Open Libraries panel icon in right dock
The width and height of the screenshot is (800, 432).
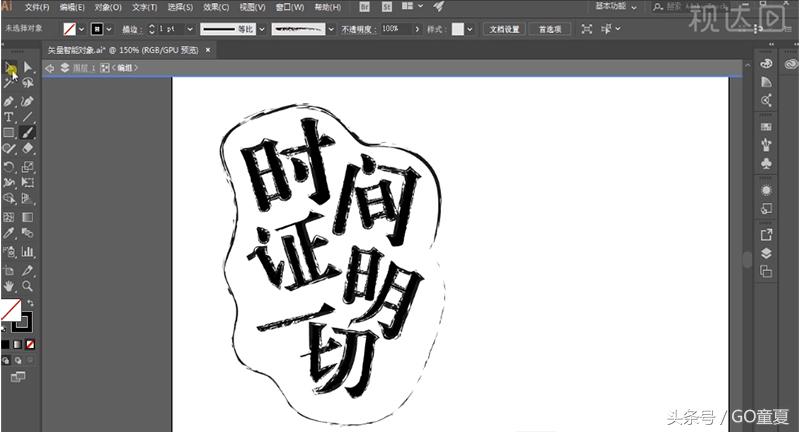[x=791, y=64]
